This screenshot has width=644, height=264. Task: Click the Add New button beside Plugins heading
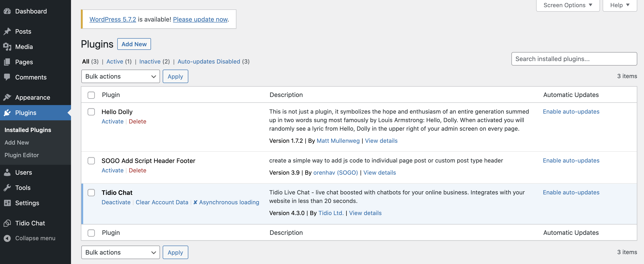[134, 44]
